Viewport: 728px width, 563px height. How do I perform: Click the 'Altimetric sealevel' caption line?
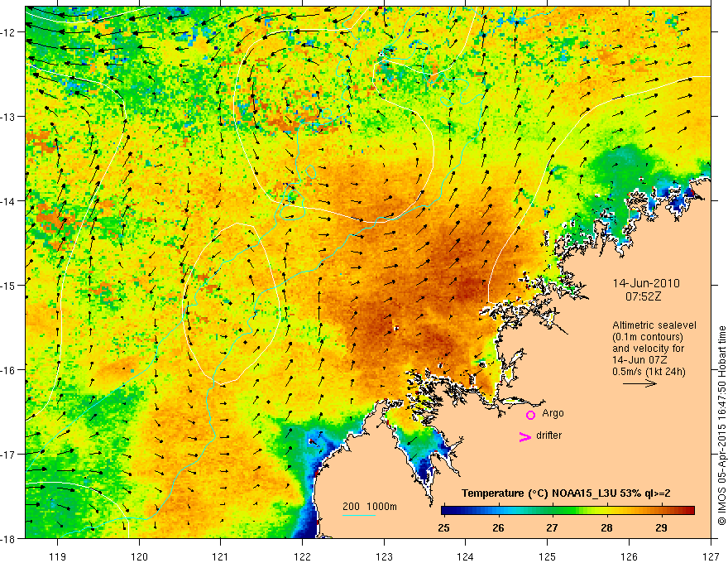point(654,325)
